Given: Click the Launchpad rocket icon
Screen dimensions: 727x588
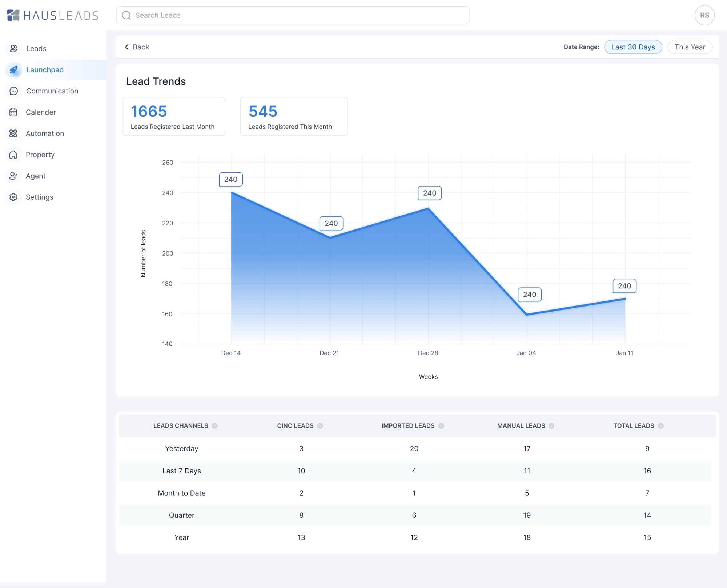Looking at the screenshot, I should click(x=13, y=70).
